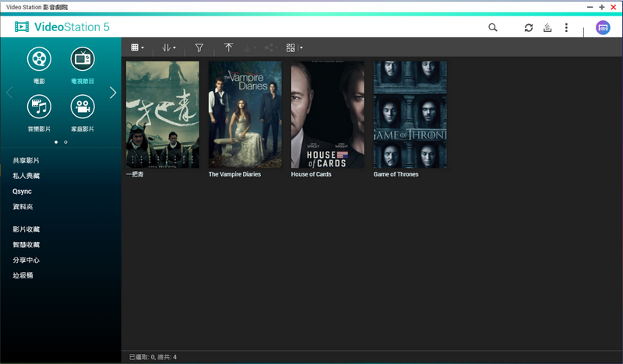623x364 pixels.
Task: Refresh the video library
Action: pos(529,27)
